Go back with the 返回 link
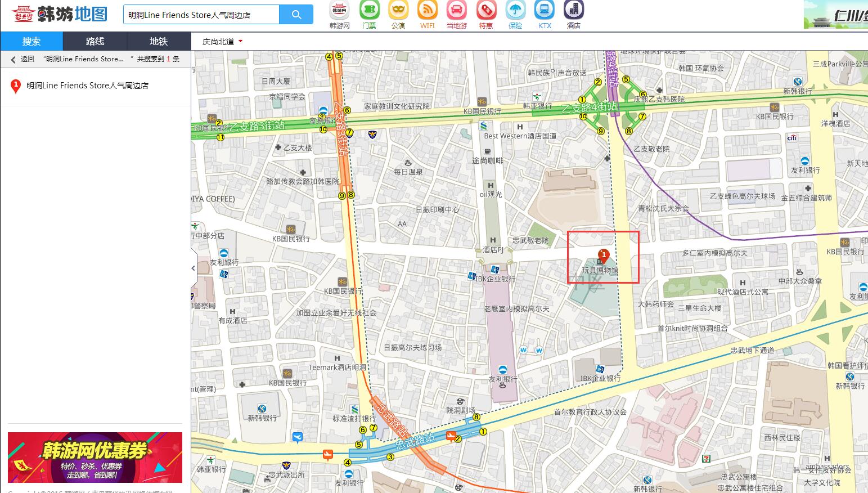 [x=23, y=59]
